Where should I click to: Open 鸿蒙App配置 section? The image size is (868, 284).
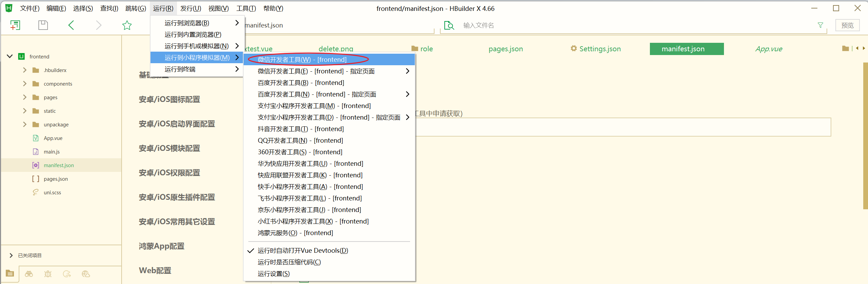pyautogui.click(x=162, y=246)
